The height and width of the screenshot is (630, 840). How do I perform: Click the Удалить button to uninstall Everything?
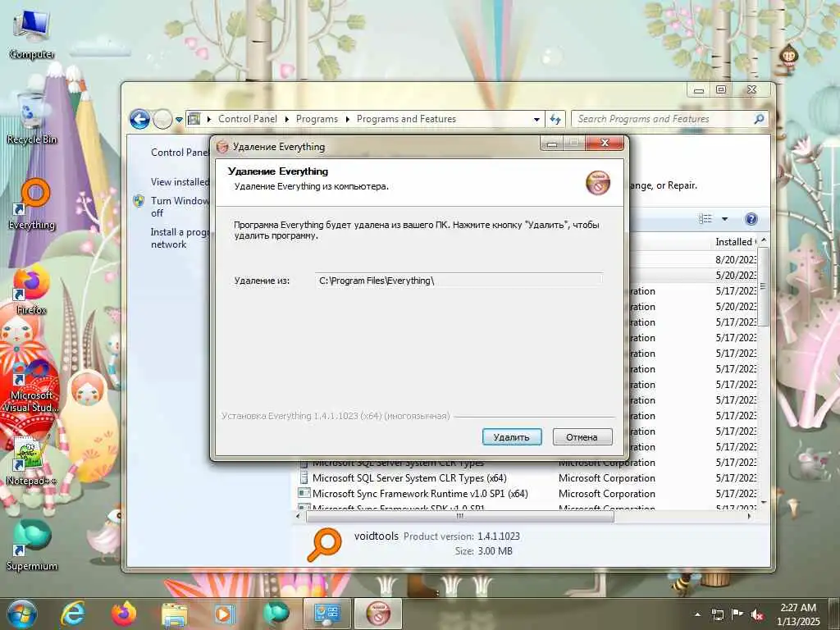512,436
